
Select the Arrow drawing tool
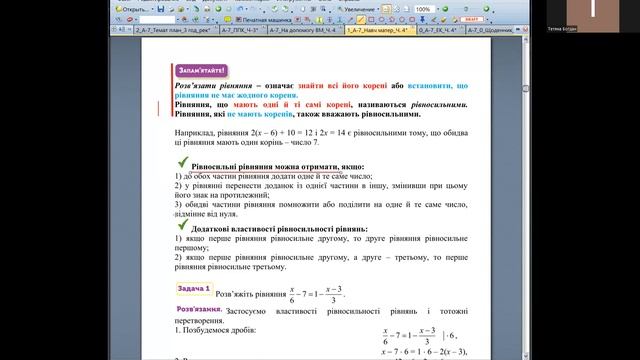click(350, 20)
